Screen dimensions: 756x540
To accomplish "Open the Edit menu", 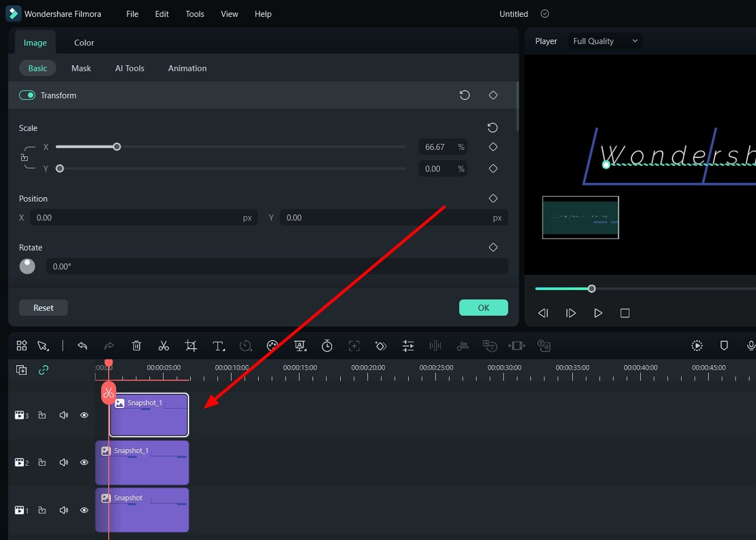I will tap(162, 14).
